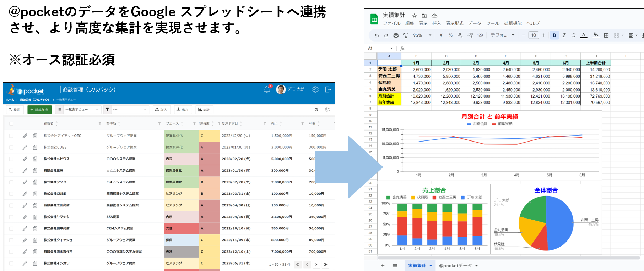Viewport: 644px width, 271px height.
Task: Star the 実績集計 spreadsheet
Action: 414,16
